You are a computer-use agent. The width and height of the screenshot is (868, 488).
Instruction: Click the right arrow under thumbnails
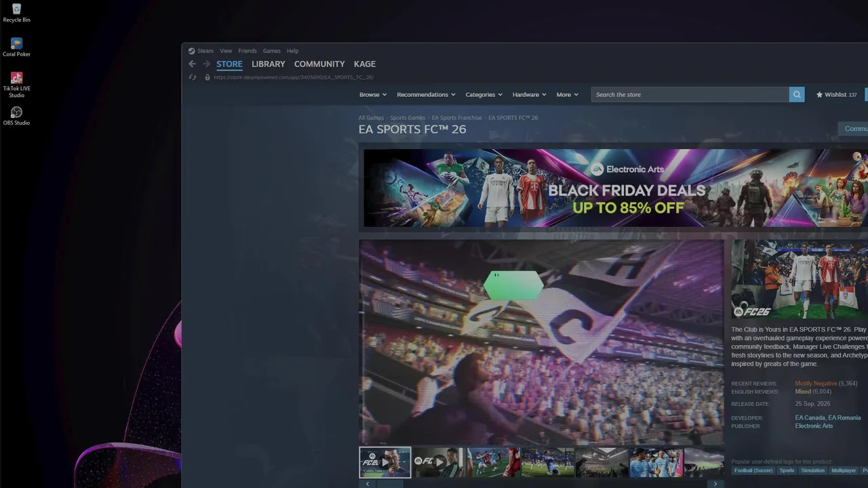715,484
